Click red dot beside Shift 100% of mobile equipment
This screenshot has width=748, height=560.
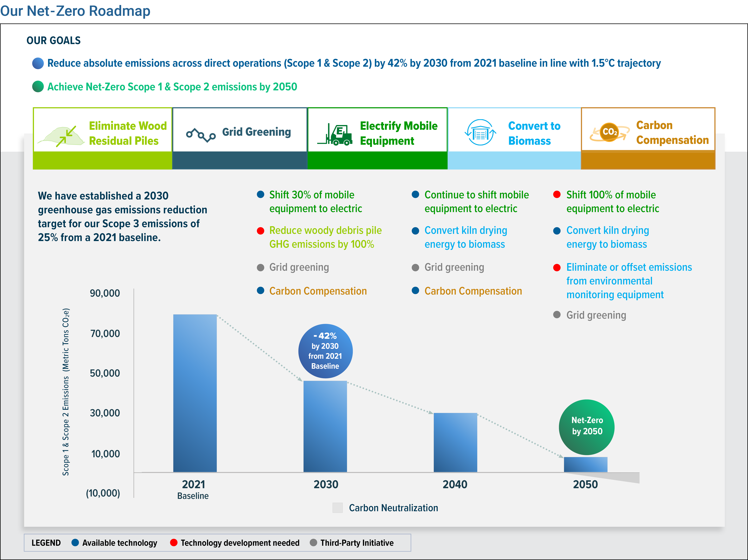pos(557,194)
